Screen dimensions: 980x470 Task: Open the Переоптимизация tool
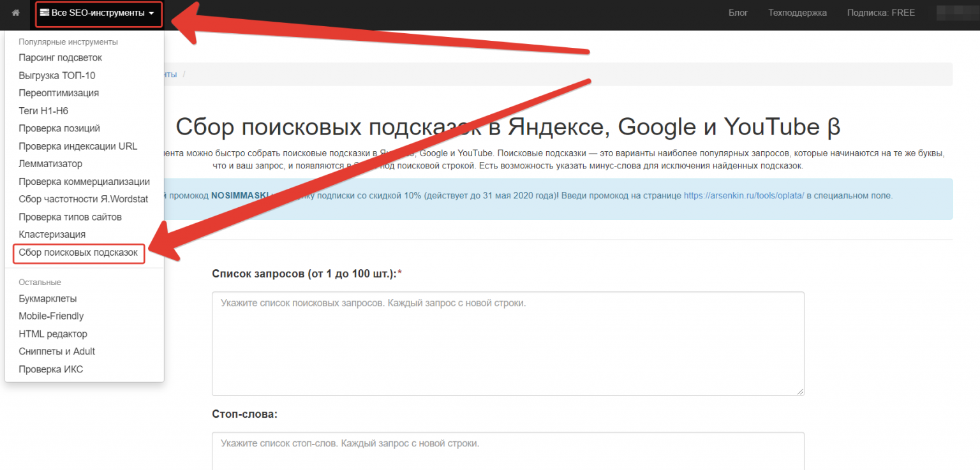click(x=59, y=93)
